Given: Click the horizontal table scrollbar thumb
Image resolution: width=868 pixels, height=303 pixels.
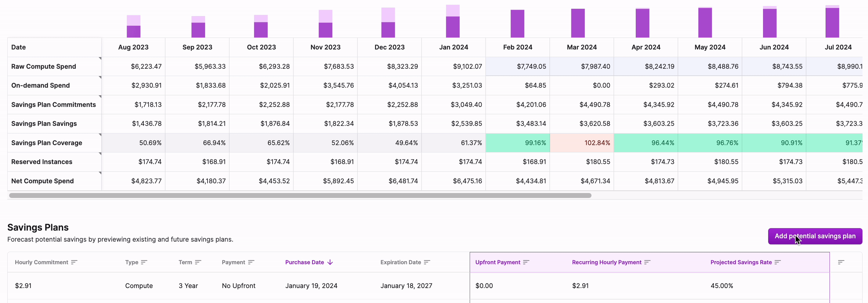Looking at the screenshot, I should tap(300, 196).
